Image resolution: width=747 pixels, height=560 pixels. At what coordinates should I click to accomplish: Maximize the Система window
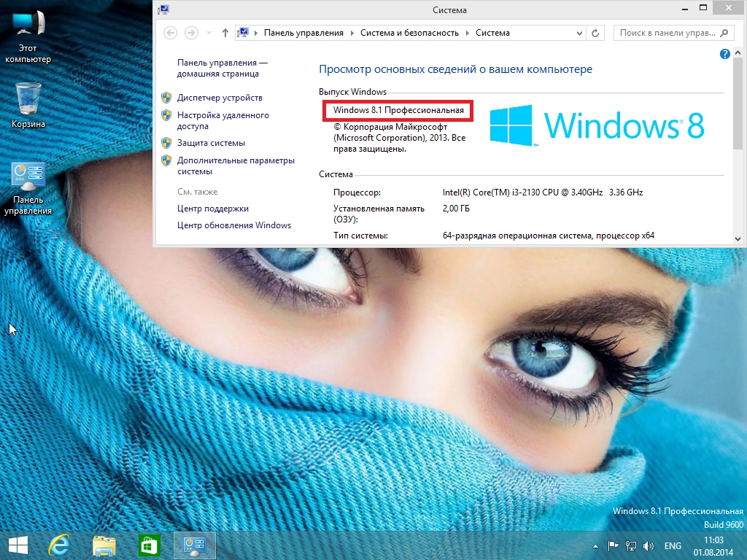point(703,7)
